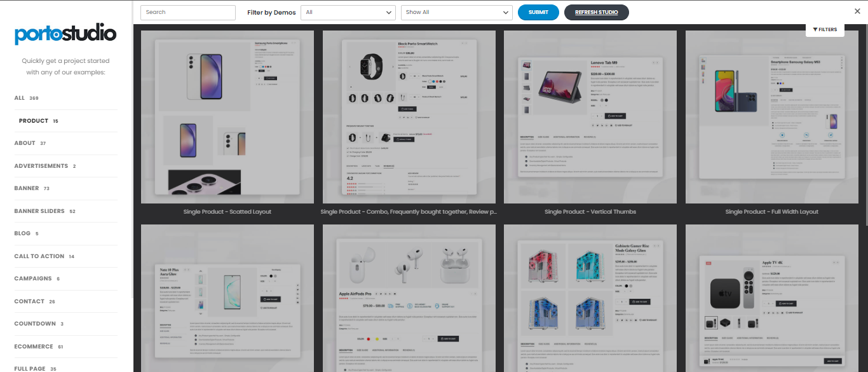868x372 pixels.
Task: Click 'Single Product - Scatted Layout' title
Action: coord(227,212)
